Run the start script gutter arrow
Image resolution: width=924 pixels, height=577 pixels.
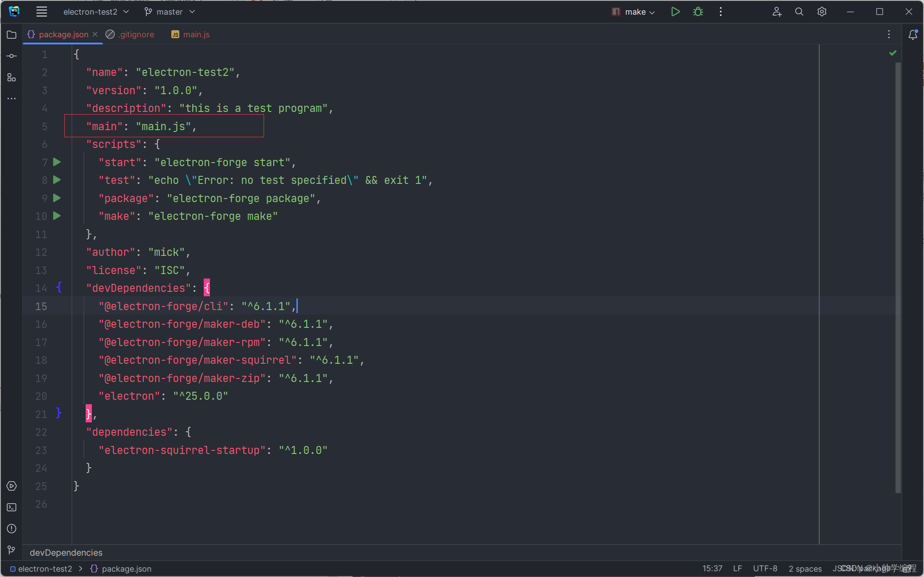tap(57, 162)
